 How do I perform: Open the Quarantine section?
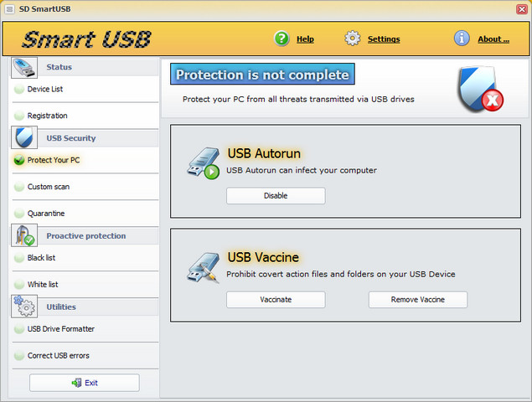click(46, 214)
